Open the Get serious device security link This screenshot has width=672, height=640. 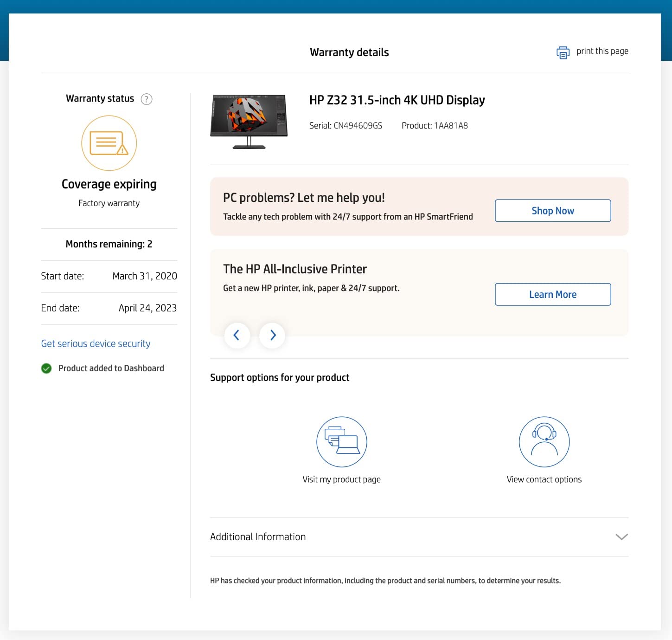pyautogui.click(x=96, y=343)
